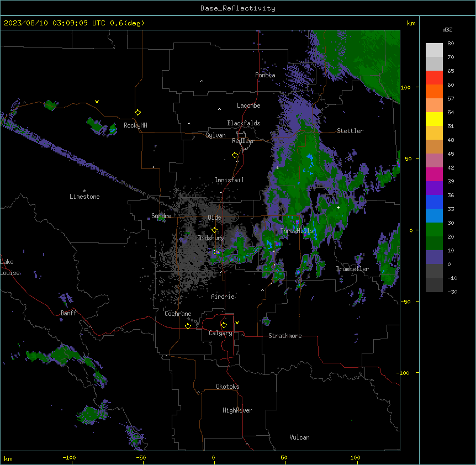476x465 pixels.
Task: Click the yellow diamond marker between Olds and Didsbury
Action: pos(215,230)
